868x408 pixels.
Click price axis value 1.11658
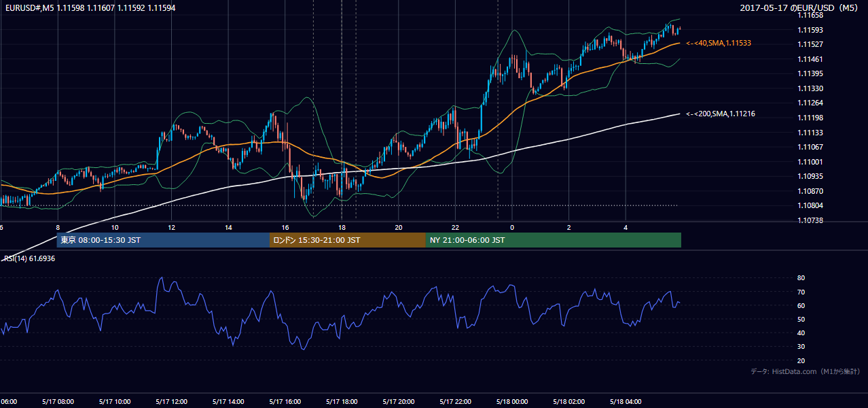click(x=810, y=15)
